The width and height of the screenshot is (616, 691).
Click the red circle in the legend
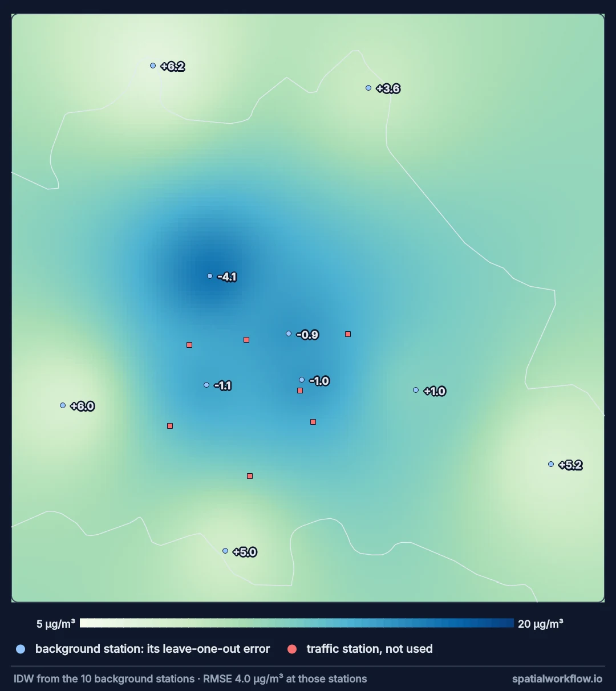coord(292,649)
